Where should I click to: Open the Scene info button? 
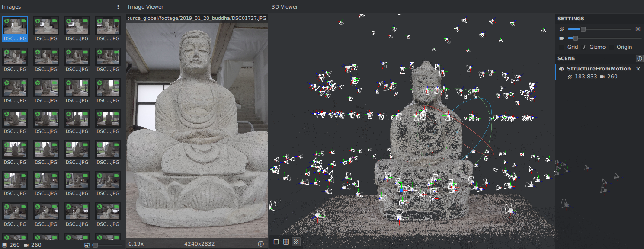point(639,58)
